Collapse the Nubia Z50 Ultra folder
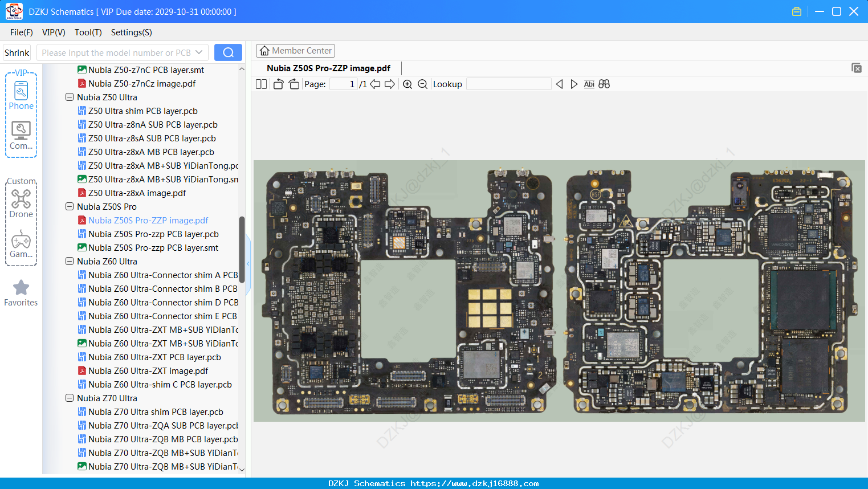This screenshot has width=868, height=489. [x=70, y=97]
